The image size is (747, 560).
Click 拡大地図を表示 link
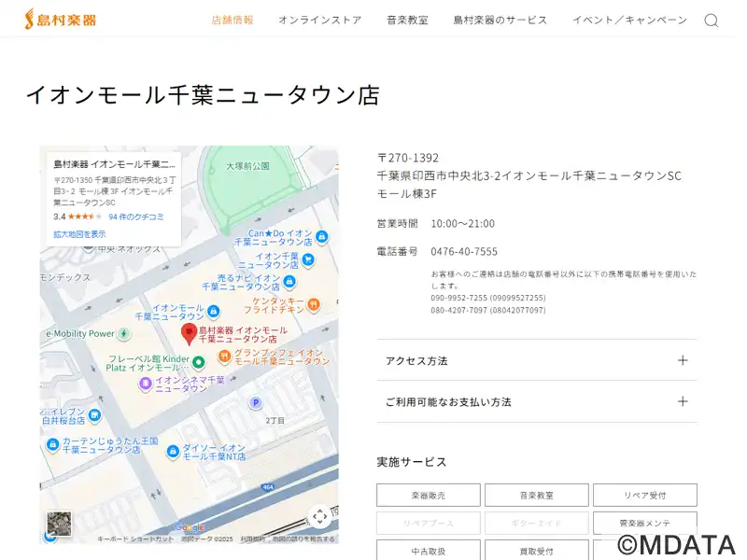point(79,234)
